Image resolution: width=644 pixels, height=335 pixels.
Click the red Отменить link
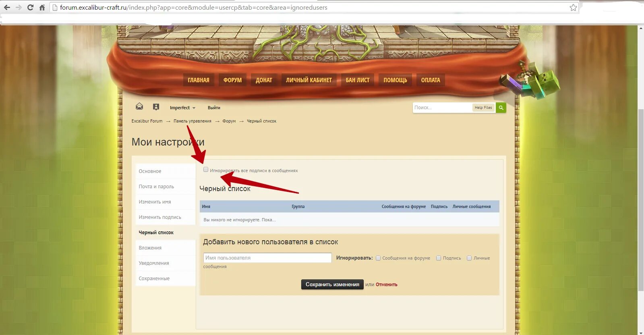coord(387,285)
